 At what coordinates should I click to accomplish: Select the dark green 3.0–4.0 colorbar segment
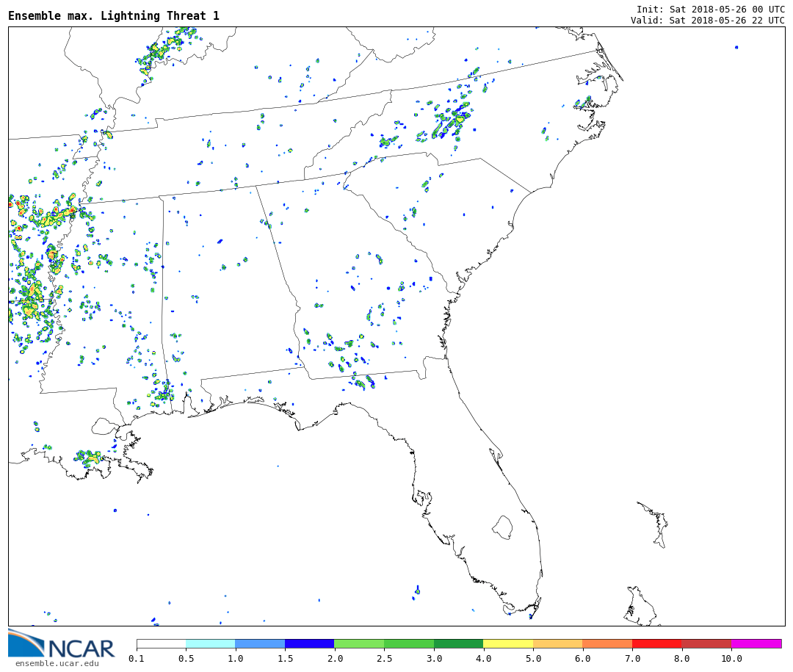(x=459, y=643)
